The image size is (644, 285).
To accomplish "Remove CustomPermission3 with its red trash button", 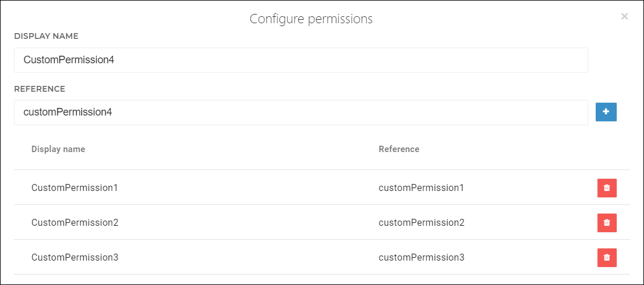I will (607, 258).
